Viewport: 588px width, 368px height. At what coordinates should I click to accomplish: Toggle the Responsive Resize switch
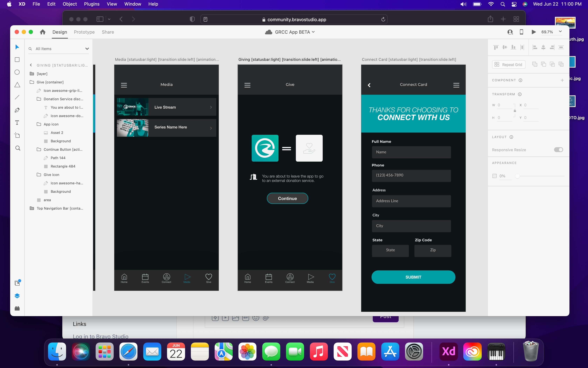click(558, 150)
